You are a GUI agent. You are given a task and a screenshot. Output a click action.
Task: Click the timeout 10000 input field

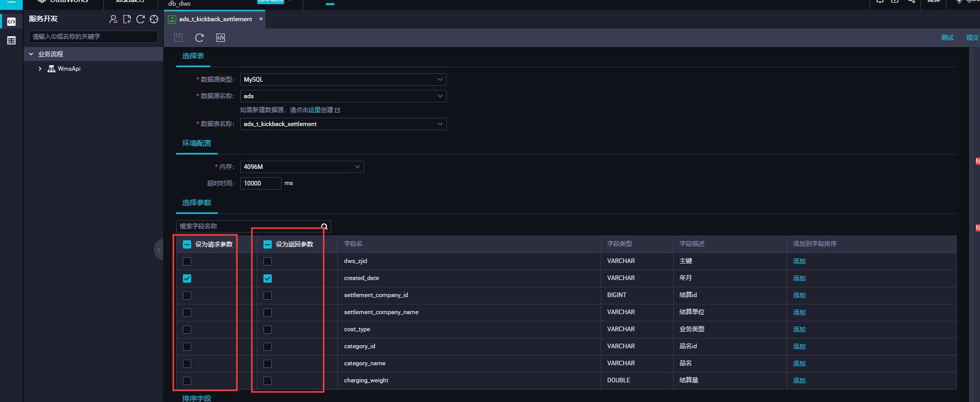[260, 183]
